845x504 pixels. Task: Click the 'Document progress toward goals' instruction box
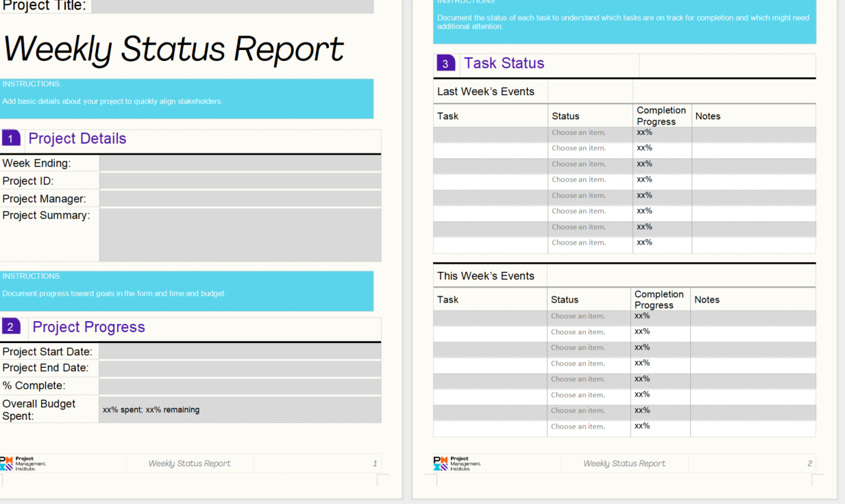[x=186, y=291]
